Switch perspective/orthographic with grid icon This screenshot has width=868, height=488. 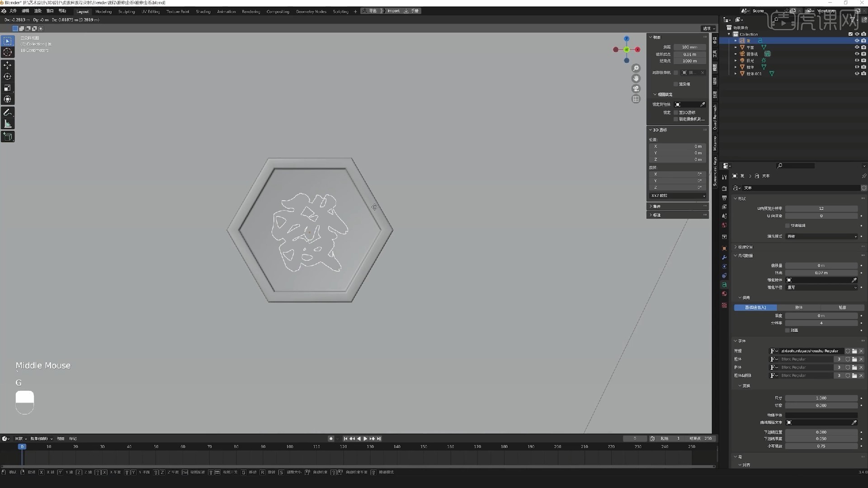[x=636, y=99]
